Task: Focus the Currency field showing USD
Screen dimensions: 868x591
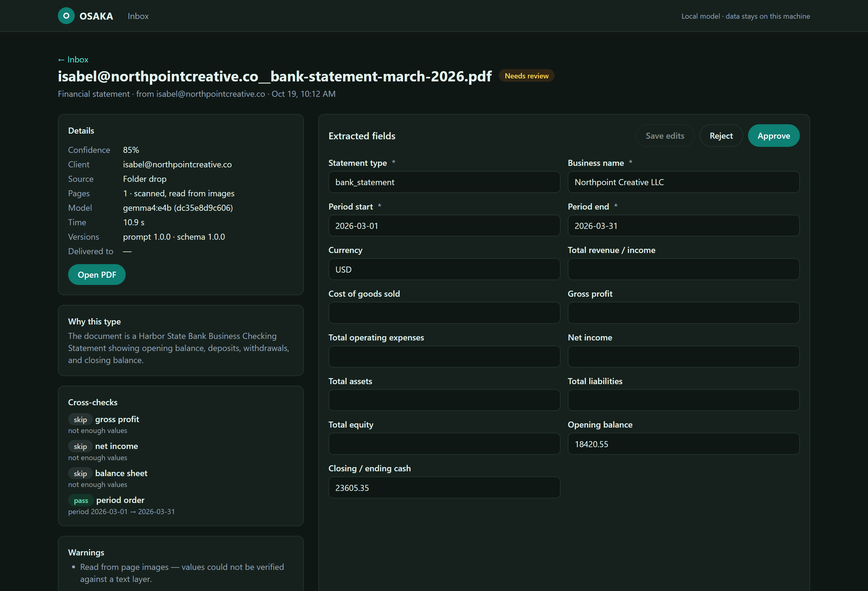Action: coord(444,269)
